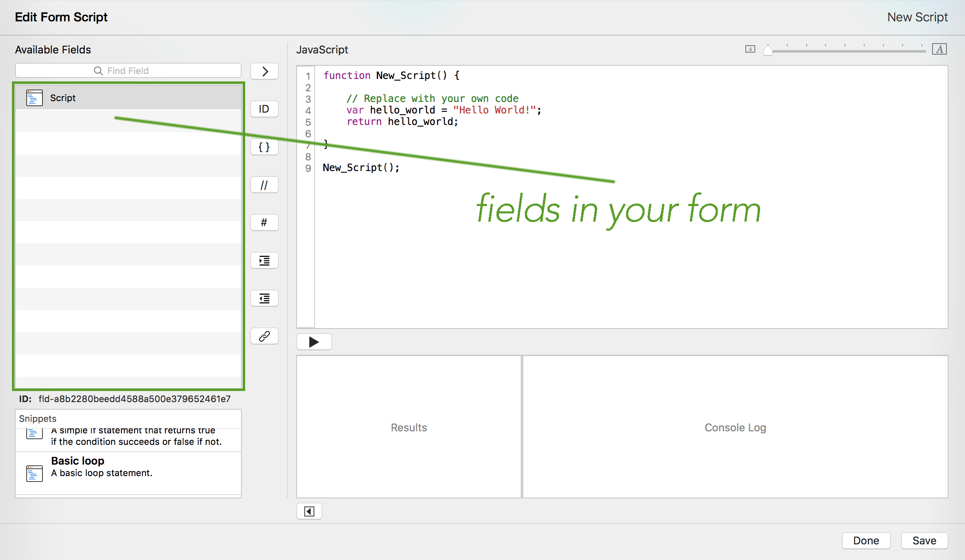Click the hash symbol button

(264, 223)
